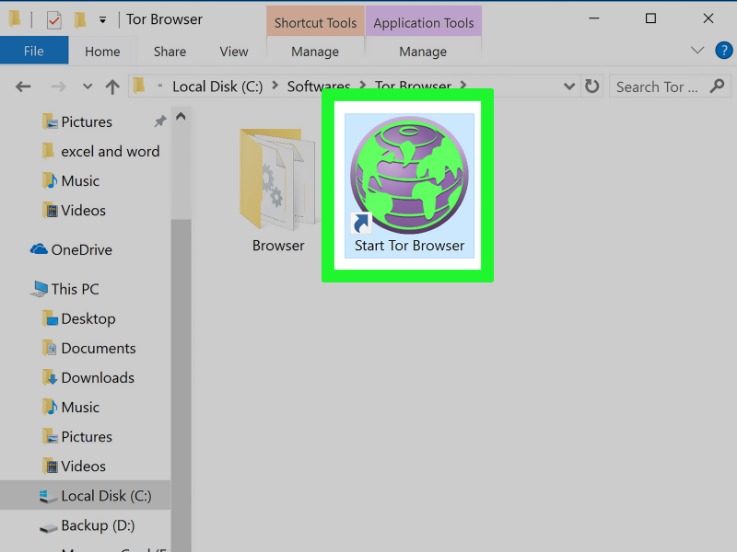Click the search magnifier icon
The image size is (737, 552).
pos(717,86)
